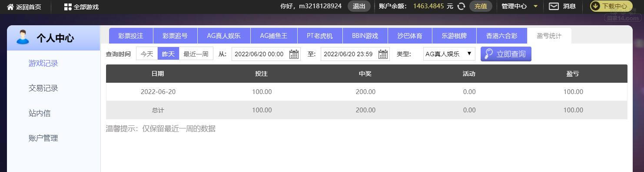
Task: Click the 充值 recharge button
Action: pos(481,6)
